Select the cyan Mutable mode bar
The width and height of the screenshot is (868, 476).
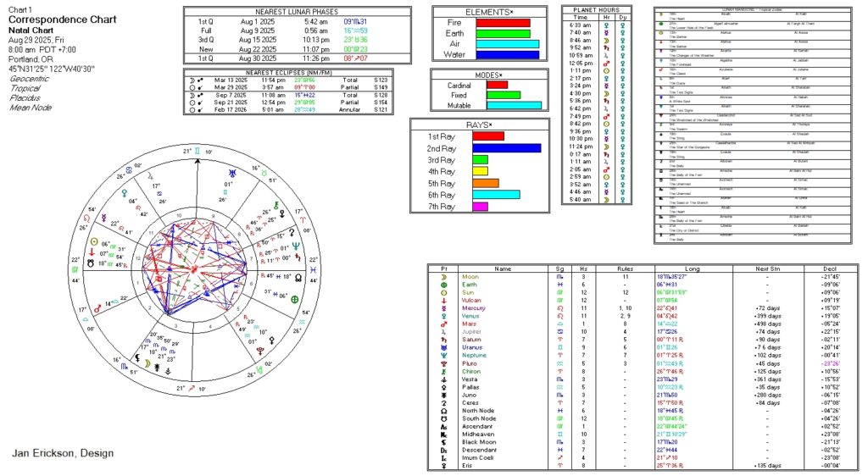pos(514,105)
